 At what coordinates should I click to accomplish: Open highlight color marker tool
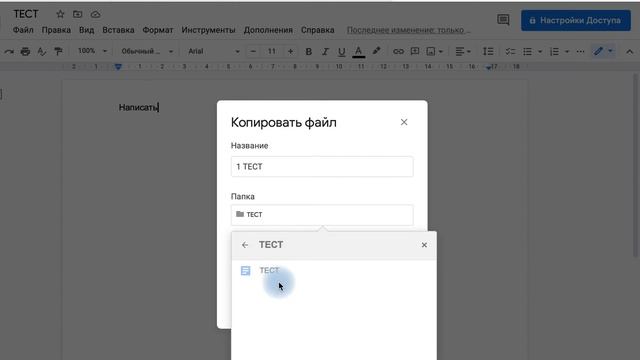click(x=376, y=51)
